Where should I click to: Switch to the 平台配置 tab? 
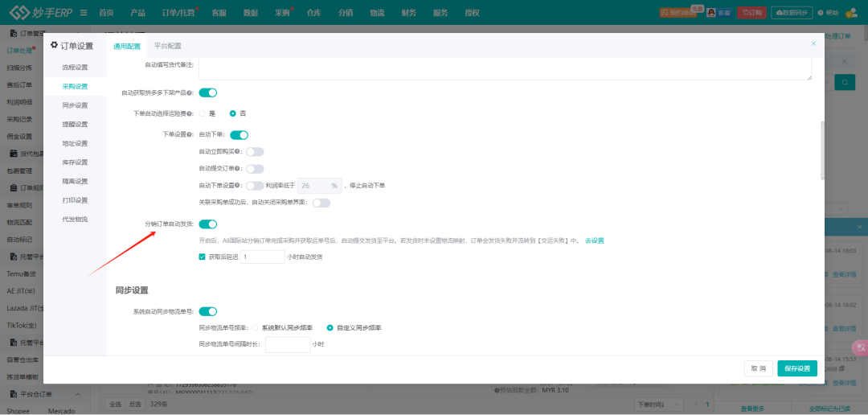[167, 46]
